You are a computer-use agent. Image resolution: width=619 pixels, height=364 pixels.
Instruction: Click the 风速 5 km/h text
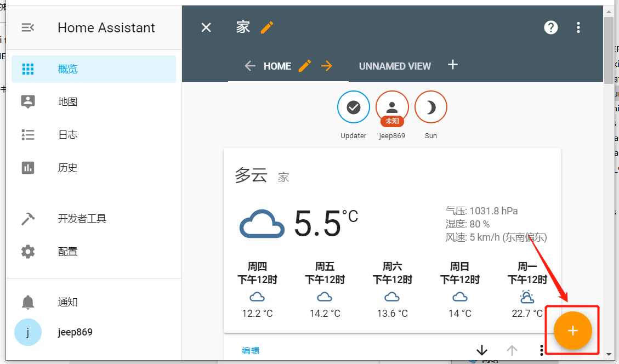(x=496, y=237)
